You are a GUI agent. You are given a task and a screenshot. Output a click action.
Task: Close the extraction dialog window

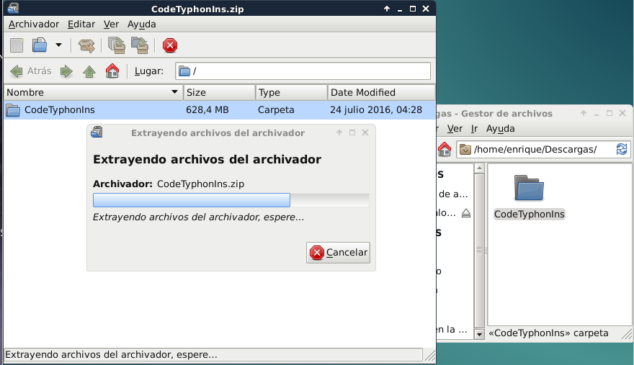(x=365, y=133)
